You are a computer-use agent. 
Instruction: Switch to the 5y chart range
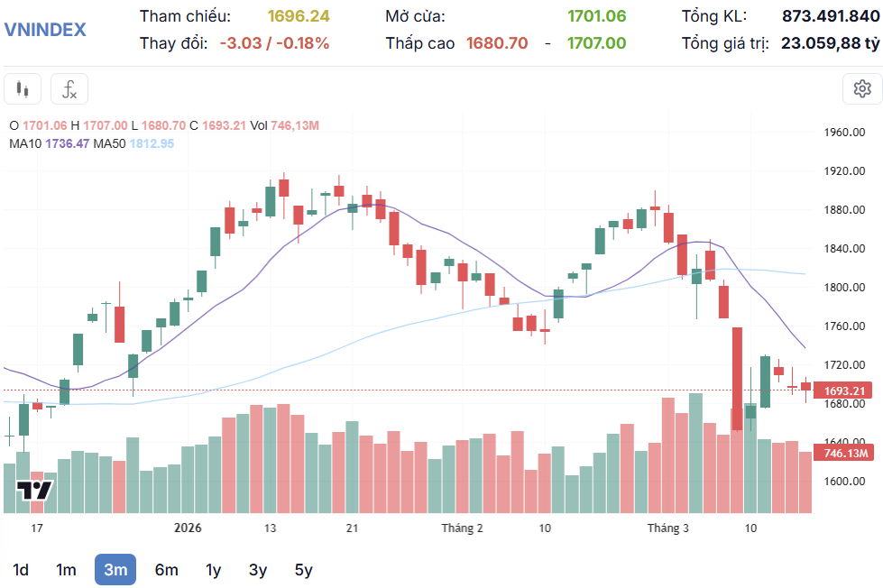303,570
